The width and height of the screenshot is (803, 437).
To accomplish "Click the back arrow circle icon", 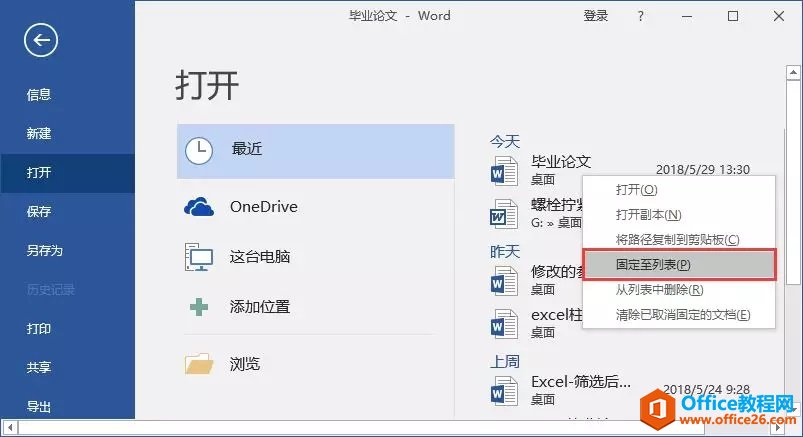I will click(40, 40).
